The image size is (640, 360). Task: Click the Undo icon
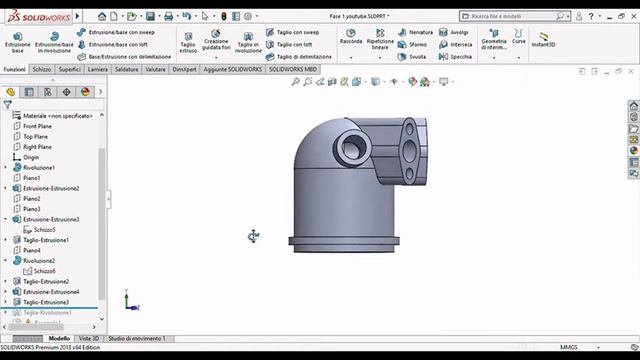[187, 16]
